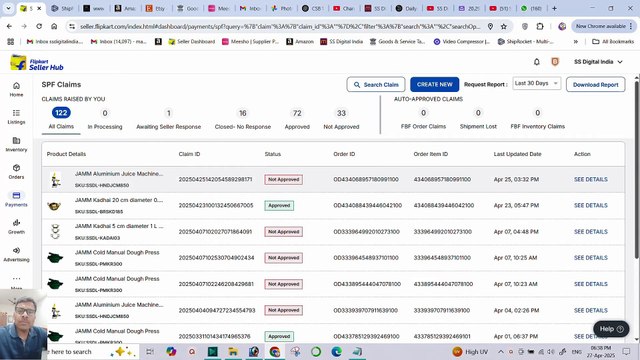This screenshot has width=640, height=360.
Task: Click CREATE NEW claim button
Action: point(435,84)
